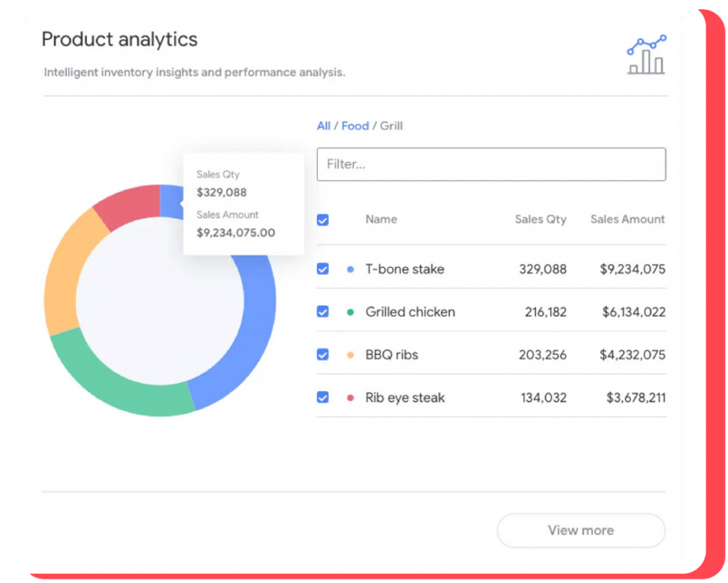Click the green dot beside Grilled chicken
Image resolution: width=728 pixels, height=583 pixels.
pyautogui.click(x=350, y=312)
